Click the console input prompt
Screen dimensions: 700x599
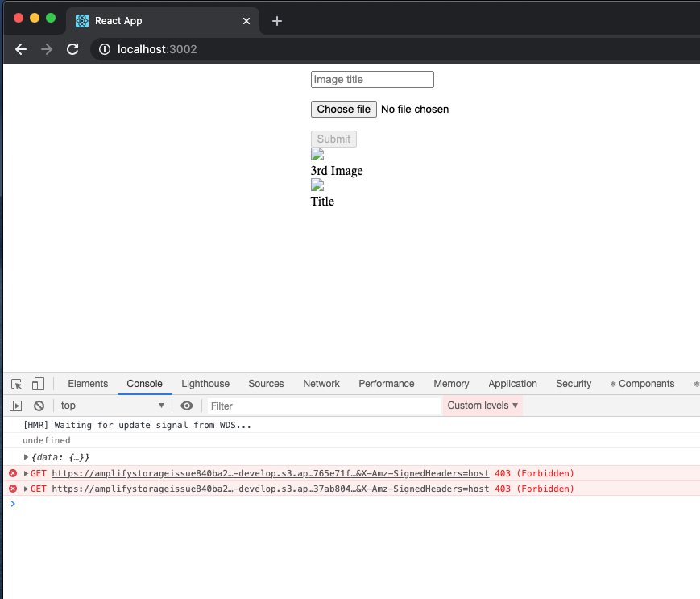click(x=352, y=504)
